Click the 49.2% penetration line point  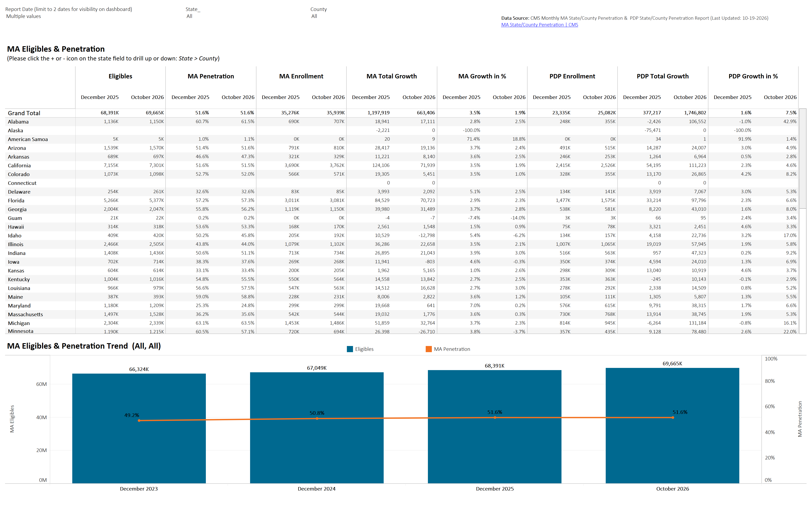click(139, 421)
